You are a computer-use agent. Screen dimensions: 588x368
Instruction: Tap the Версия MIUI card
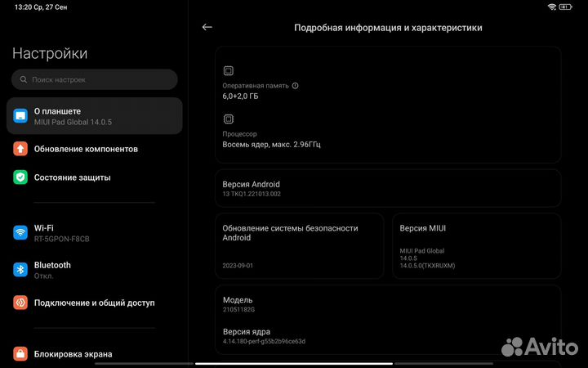tap(477, 246)
